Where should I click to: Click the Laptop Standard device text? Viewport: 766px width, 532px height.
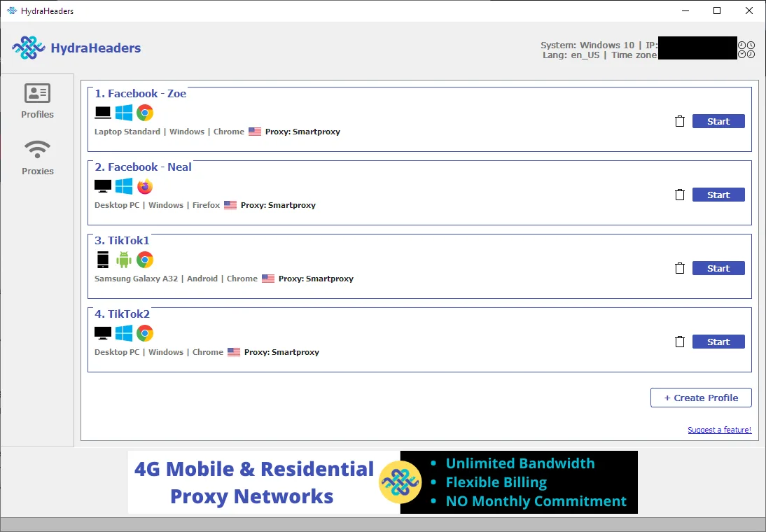click(x=127, y=132)
